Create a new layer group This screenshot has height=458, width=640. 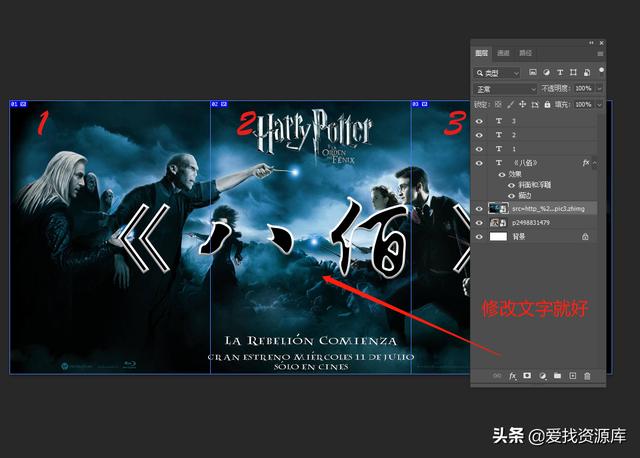point(558,376)
